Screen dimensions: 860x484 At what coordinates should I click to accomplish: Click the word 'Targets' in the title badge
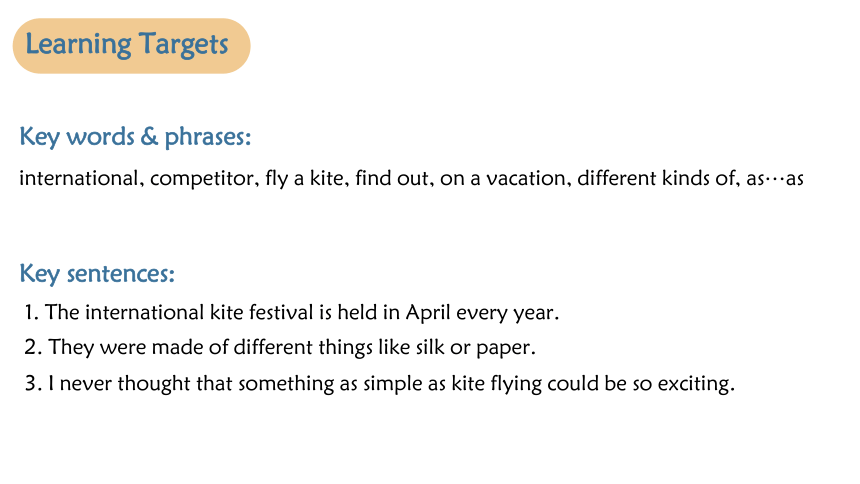point(183,45)
